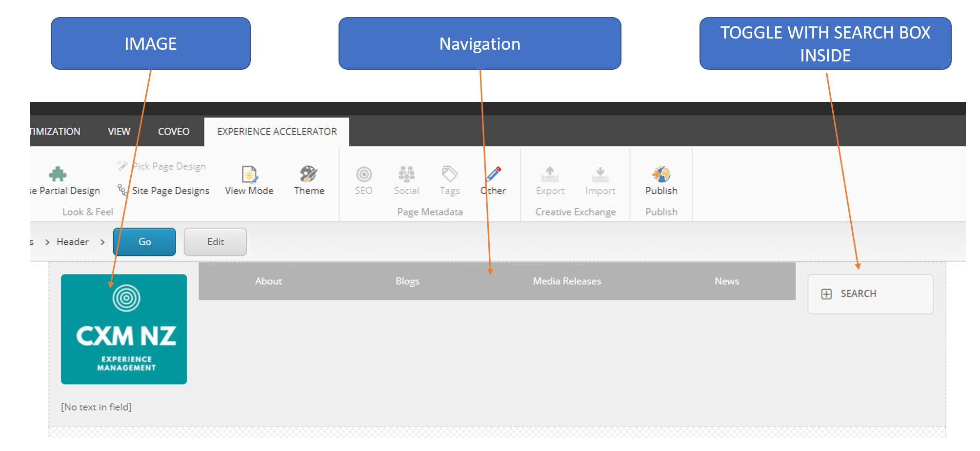Switch to the COVEO tab
980x451 pixels.
click(173, 131)
